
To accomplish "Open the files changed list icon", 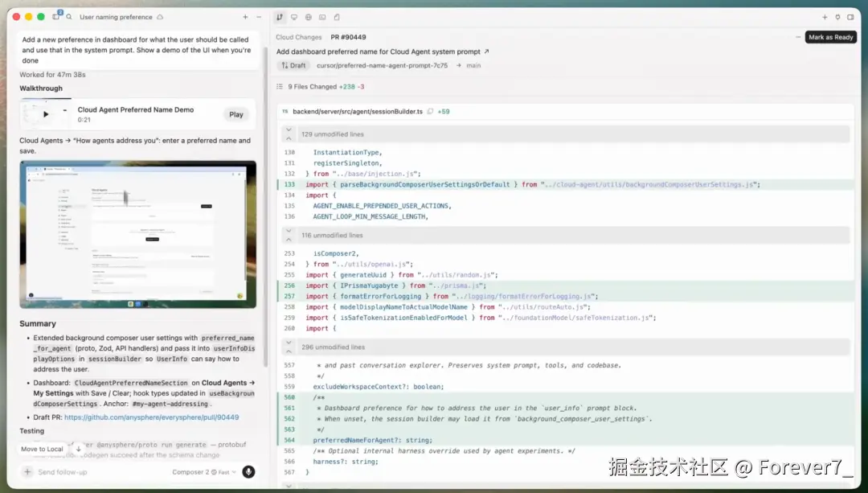I will pyautogui.click(x=280, y=87).
